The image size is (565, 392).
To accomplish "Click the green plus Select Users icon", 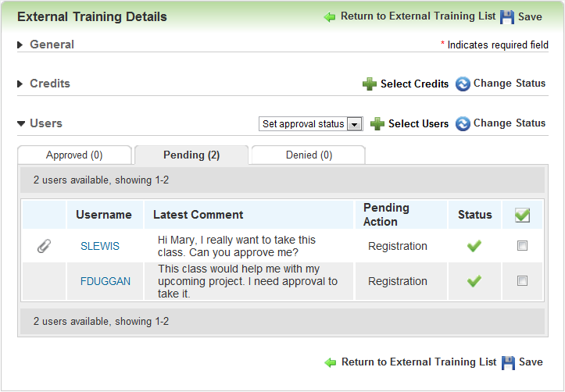I will click(377, 123).
